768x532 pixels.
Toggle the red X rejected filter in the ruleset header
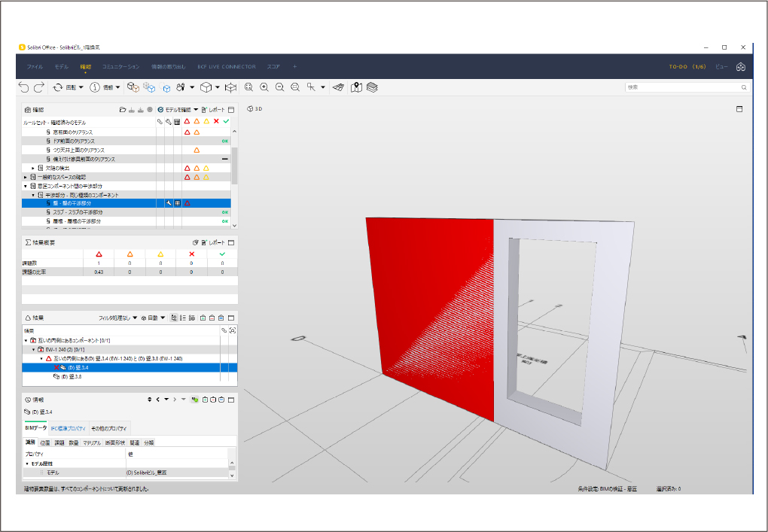click(216, 121)
